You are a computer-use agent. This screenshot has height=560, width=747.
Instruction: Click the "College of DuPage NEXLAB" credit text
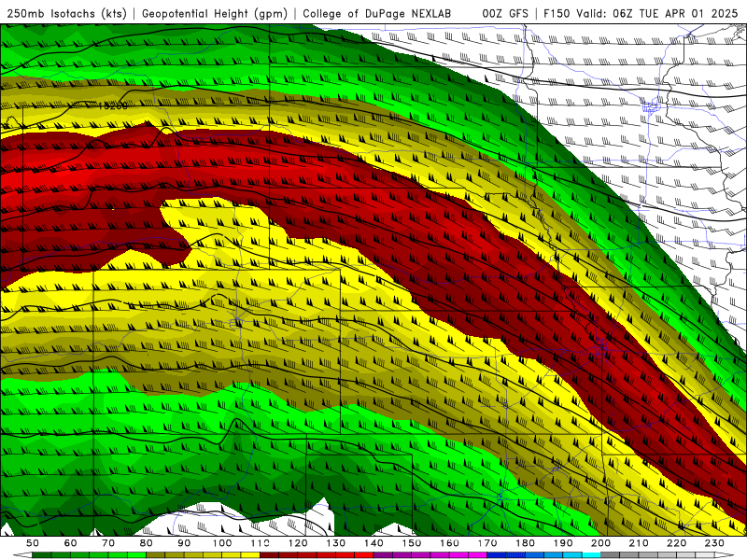[377, 13]
